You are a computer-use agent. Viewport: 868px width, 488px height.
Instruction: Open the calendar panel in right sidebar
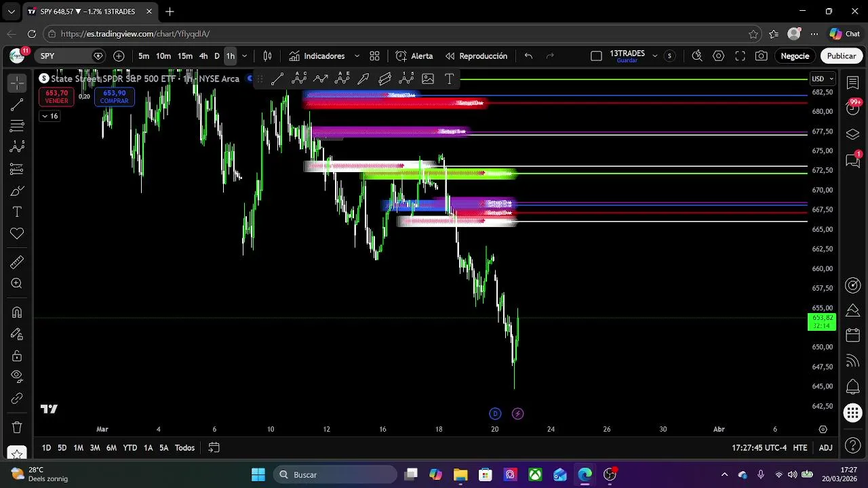853,336
